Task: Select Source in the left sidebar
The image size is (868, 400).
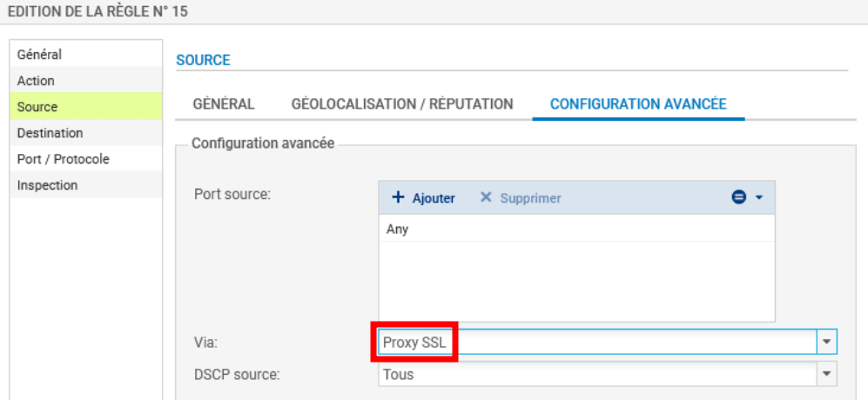Action: 37,107
